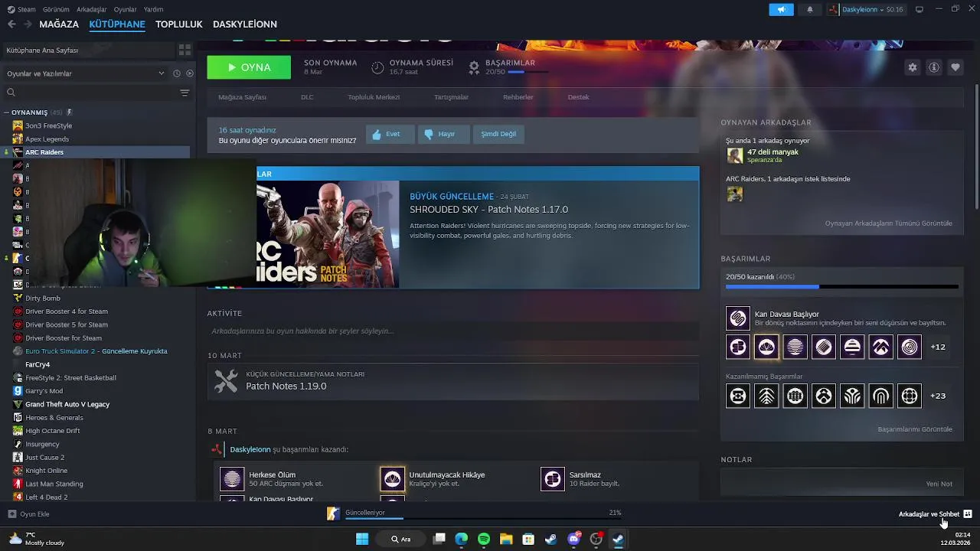
Task: Open advanced filter icon in library search
Action: pos(185,93)
